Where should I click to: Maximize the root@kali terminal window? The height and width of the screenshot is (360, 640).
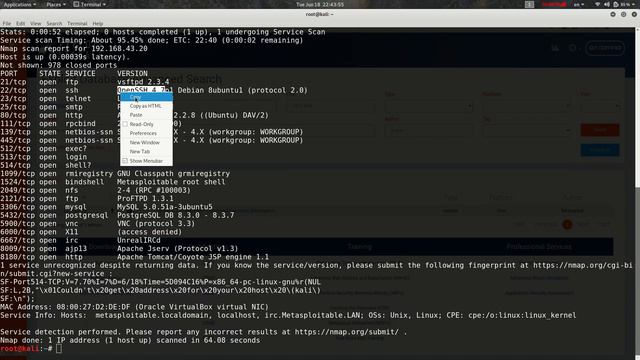623,14
